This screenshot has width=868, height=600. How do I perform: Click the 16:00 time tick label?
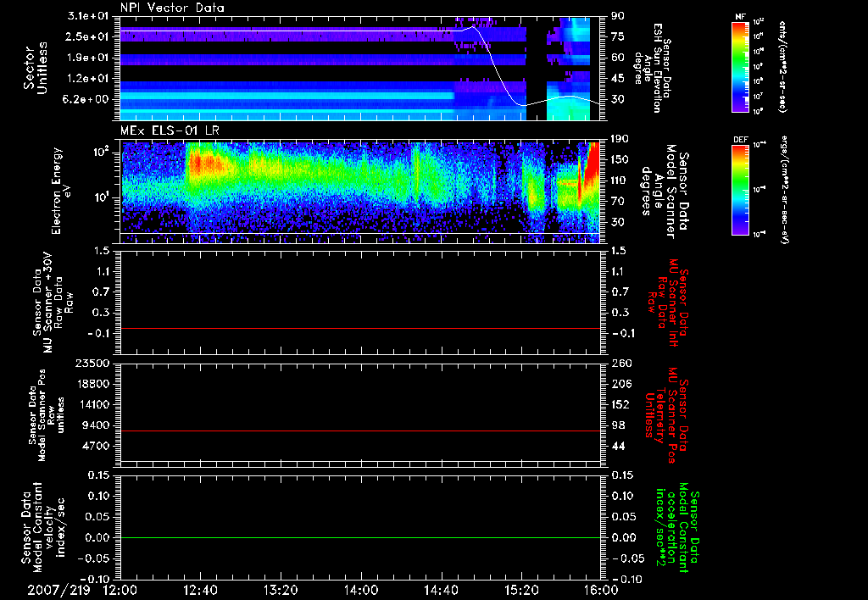[x=601, y=590]
